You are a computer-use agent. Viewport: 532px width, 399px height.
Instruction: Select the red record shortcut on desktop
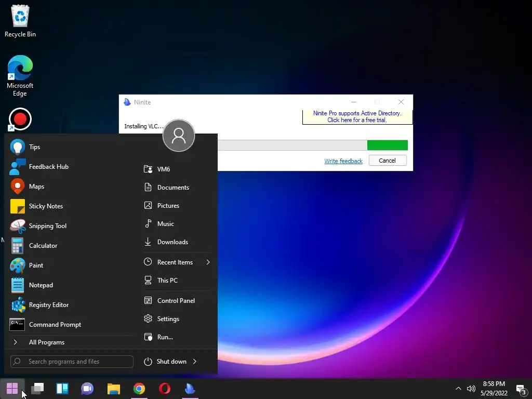click(x=20, y=119)
